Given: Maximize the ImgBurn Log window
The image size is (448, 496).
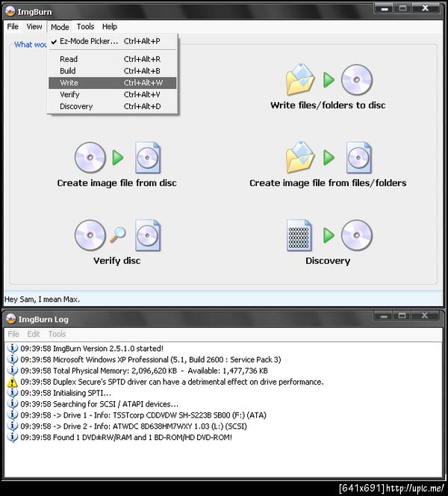Looking at the screenshot, I should [x=402, y=316].
